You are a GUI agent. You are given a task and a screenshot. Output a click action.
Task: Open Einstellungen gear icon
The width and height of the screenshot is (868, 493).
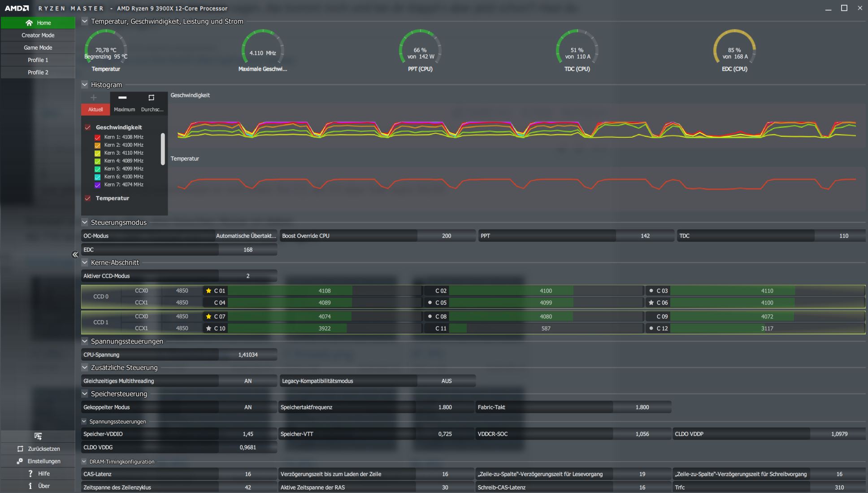click(x=20, y=461)
